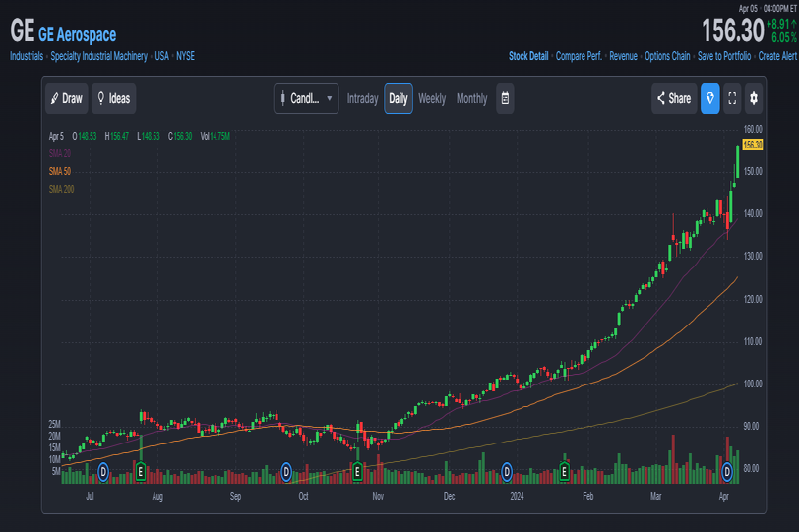Switch to the Weekly timeframe
Viewport: 799px width, 532px height.
[x=432, y=98]
